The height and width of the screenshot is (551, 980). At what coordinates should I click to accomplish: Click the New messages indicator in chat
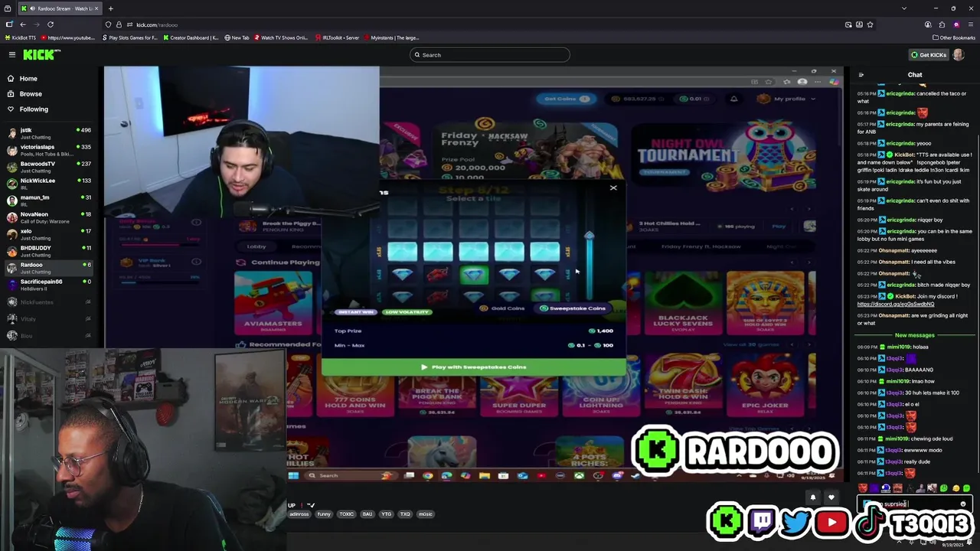pyautogui.click(x=915, y=335)
